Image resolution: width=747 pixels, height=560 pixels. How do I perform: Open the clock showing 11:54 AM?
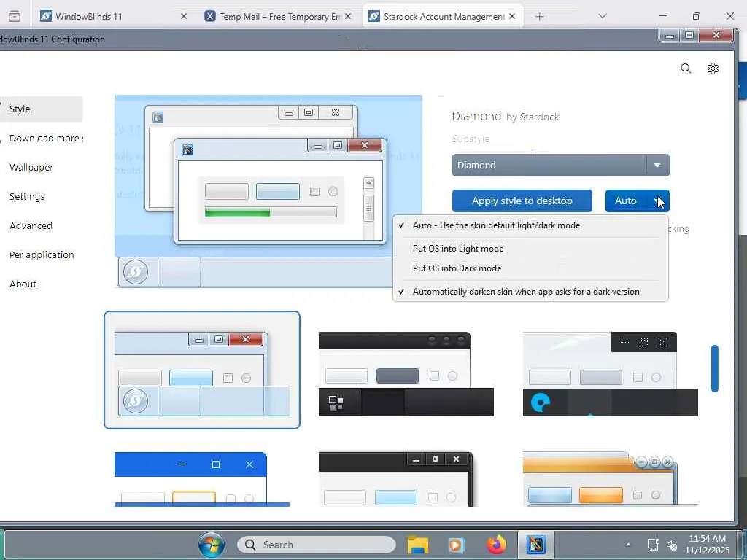point(708,544)
